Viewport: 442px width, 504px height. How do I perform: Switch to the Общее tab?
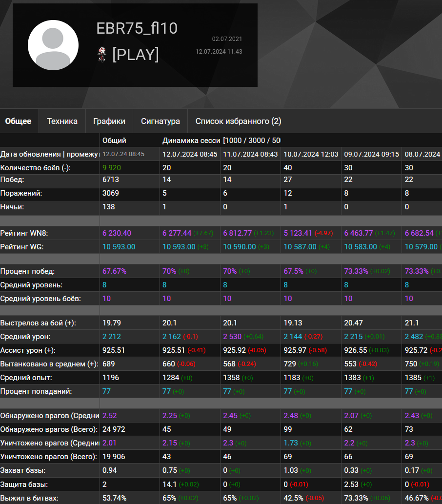point(19,121)
